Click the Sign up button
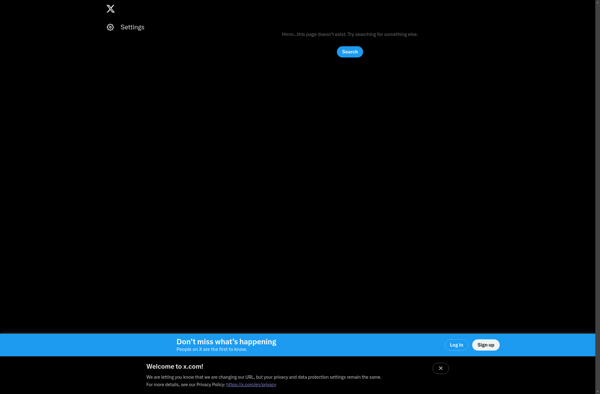 tap(486, 345)
